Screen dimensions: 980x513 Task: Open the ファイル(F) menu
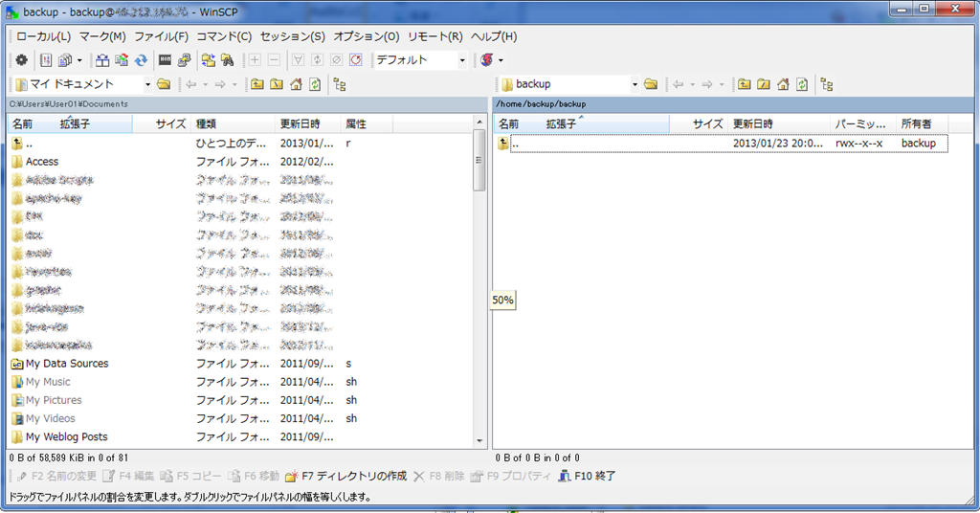pyautogui.click(x=161, y=36)
